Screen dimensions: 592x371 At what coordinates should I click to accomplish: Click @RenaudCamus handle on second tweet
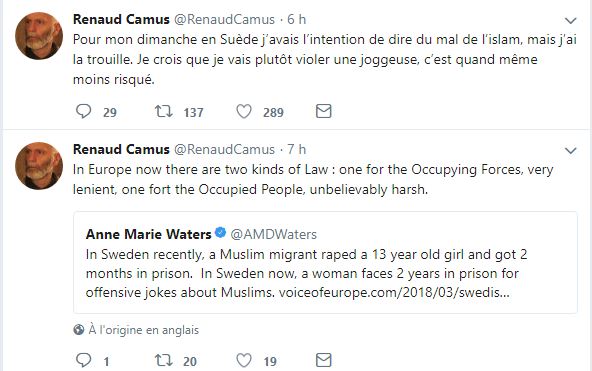click(224, 149)
